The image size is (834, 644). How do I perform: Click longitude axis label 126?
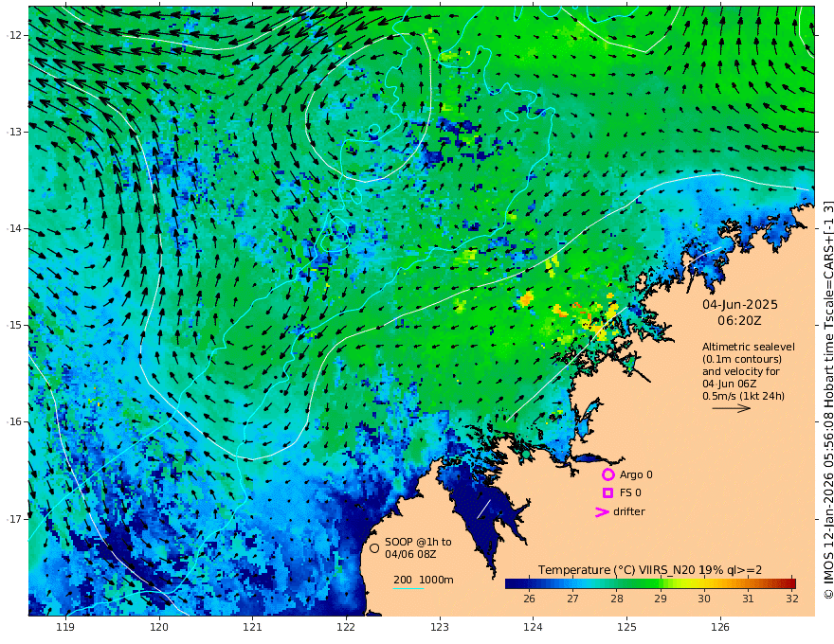coord(720,628)
